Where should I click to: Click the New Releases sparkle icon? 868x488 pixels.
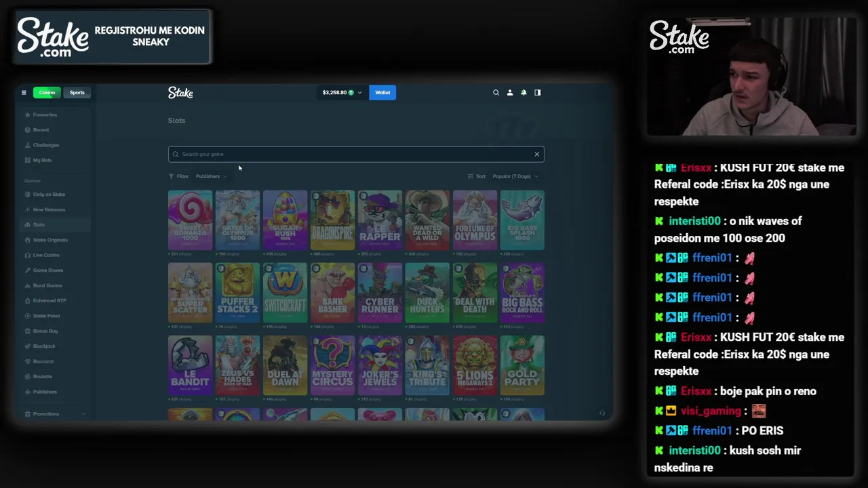27,209
